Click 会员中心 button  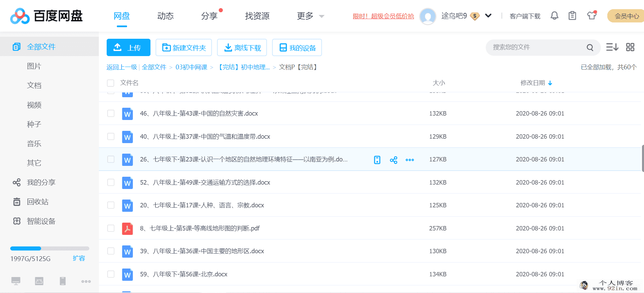(x=626, y=16)
